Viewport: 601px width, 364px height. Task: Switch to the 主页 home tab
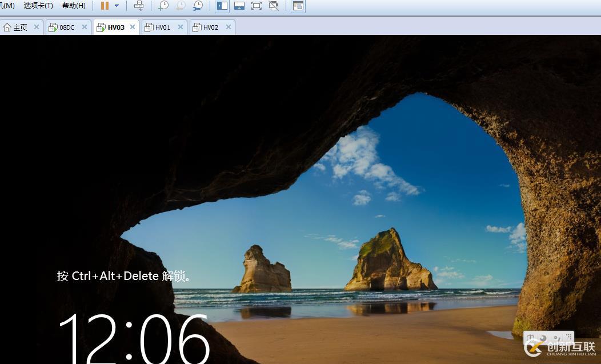[x=16, y=27]
